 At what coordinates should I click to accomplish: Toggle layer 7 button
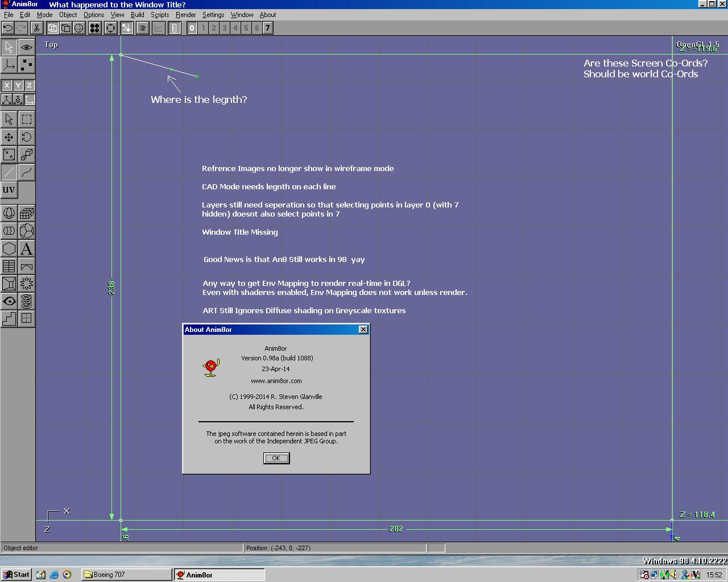268,27
